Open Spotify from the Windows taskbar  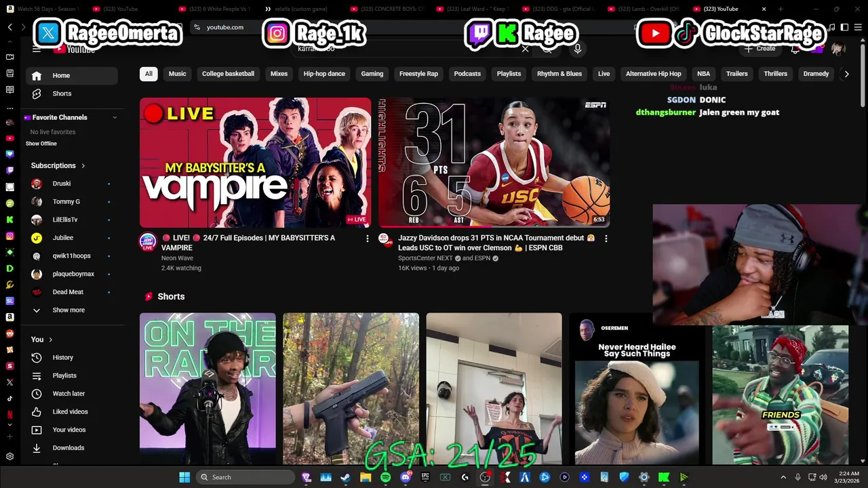click(385, 477)
